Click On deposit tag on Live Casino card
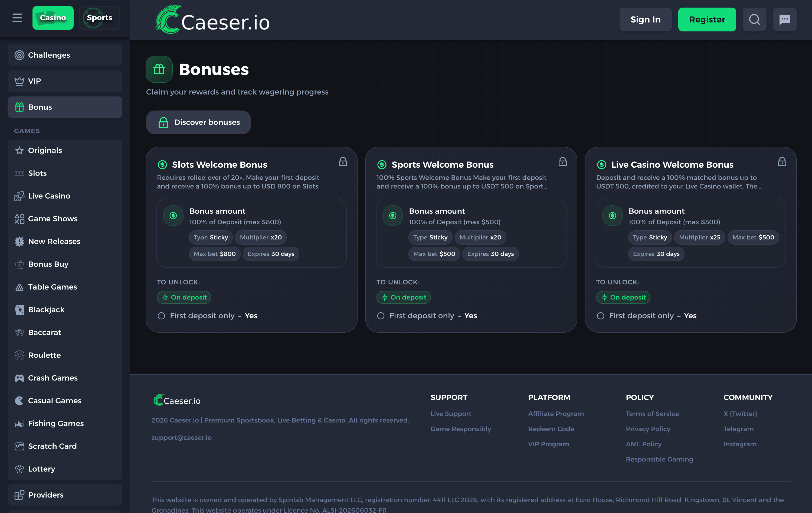 click(x=623, y=297)
